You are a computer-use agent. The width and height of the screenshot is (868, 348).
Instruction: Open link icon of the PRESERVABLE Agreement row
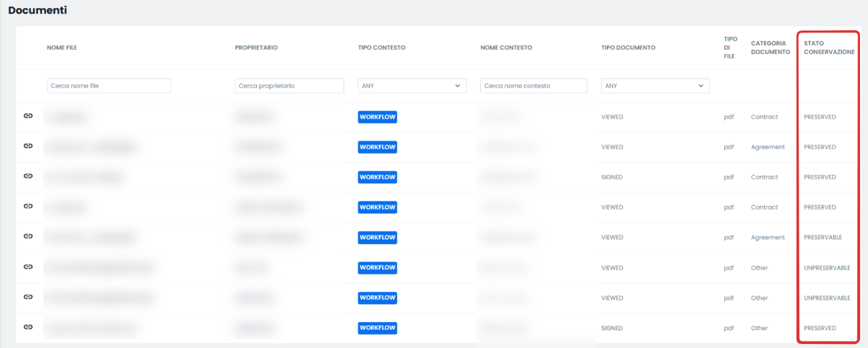(28, 237)
